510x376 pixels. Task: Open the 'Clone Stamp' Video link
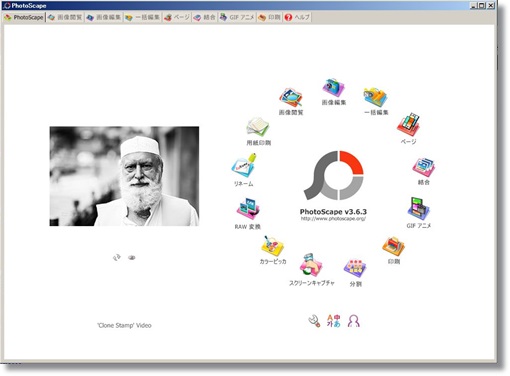click(x=124, y=325)
